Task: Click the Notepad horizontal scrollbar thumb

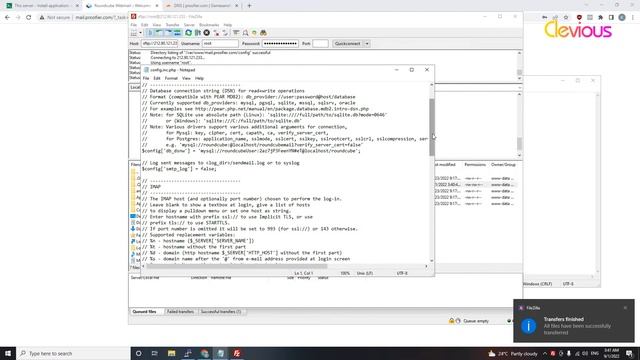Action: point(237,266)
